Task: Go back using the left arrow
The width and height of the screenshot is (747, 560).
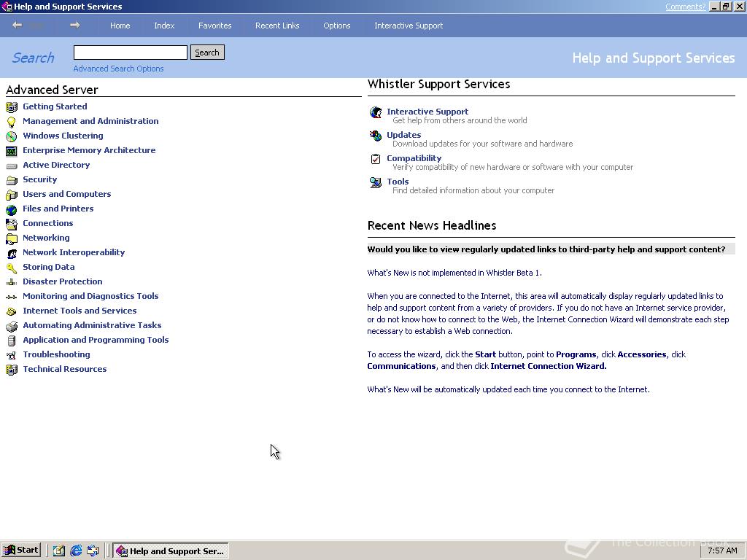Action: 18,25
